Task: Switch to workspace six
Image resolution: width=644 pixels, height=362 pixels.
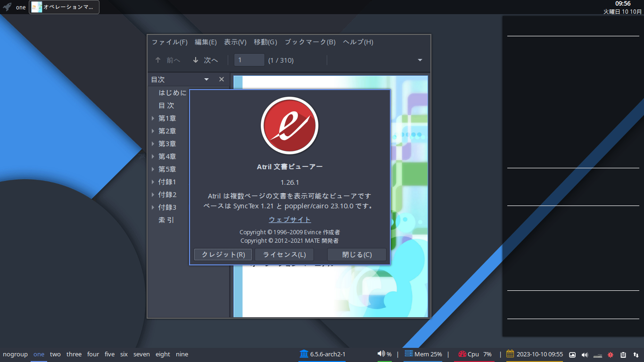Action: [x=124, y=354]
